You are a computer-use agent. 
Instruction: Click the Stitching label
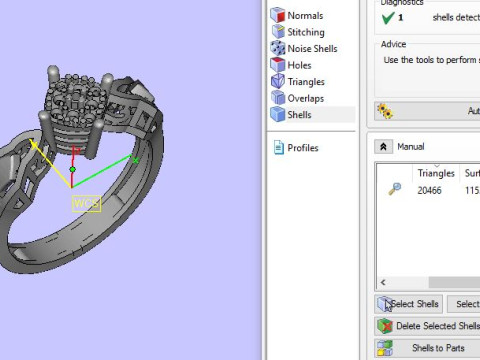click(306, 32)
